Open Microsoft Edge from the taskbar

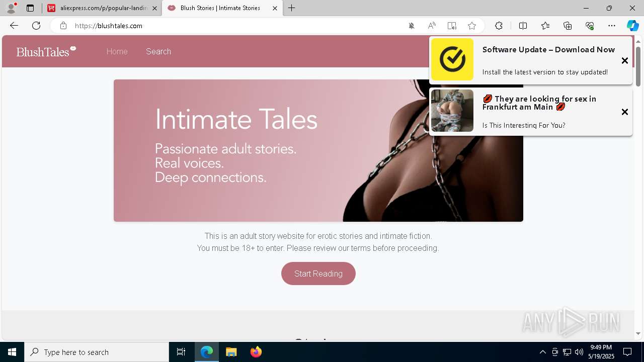pyautogui.click(x=207, y=352)
